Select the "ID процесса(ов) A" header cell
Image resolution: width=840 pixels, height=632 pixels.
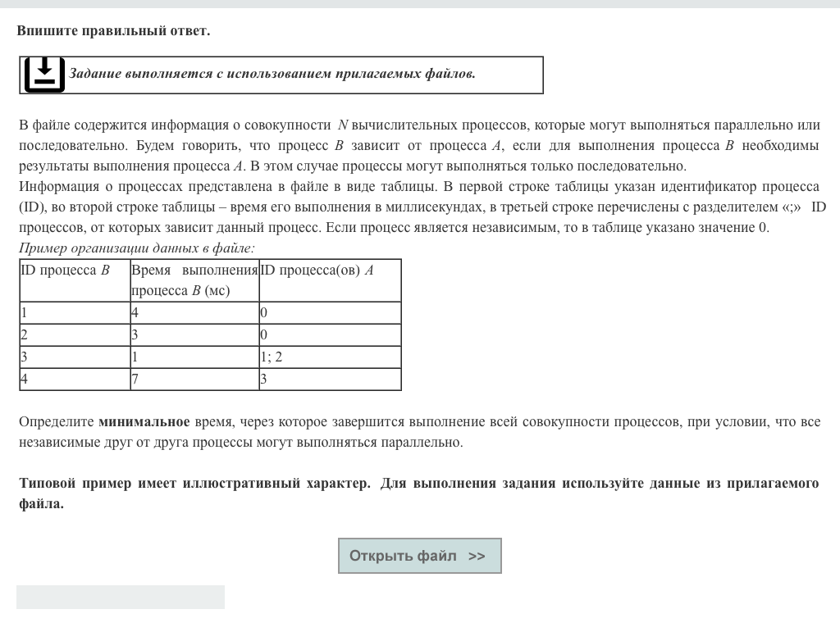tap(330, 280)
